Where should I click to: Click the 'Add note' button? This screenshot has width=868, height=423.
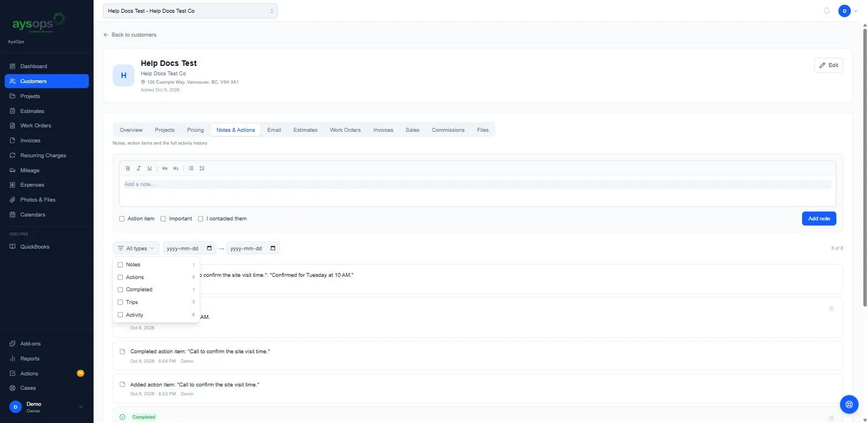pyautogui.click(x=819, y=219)
